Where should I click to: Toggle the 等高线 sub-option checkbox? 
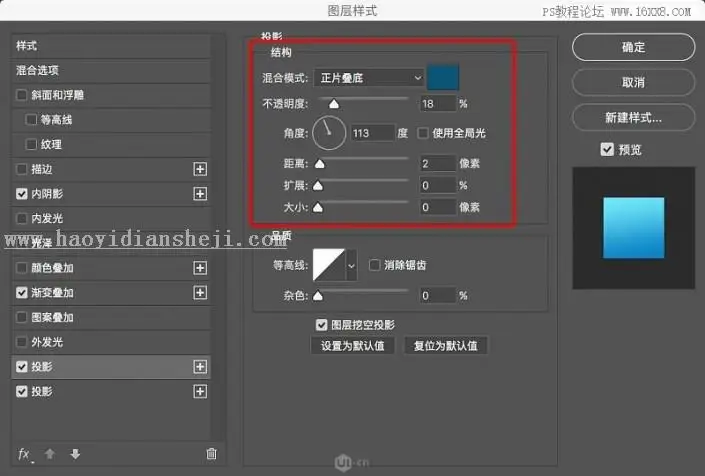(31, 120)
